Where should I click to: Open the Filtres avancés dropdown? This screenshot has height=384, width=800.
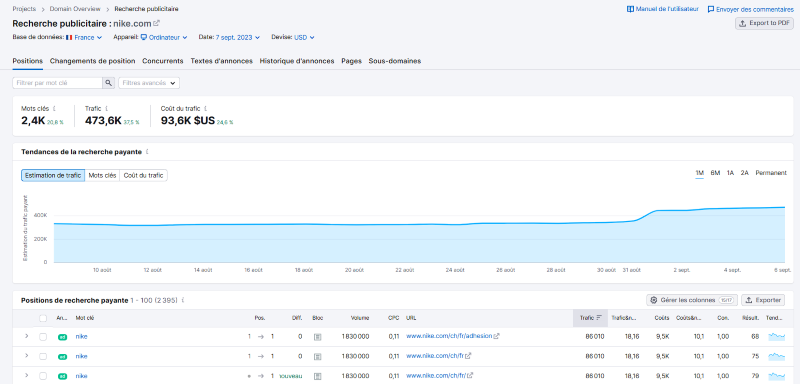[x=149, y=83]
